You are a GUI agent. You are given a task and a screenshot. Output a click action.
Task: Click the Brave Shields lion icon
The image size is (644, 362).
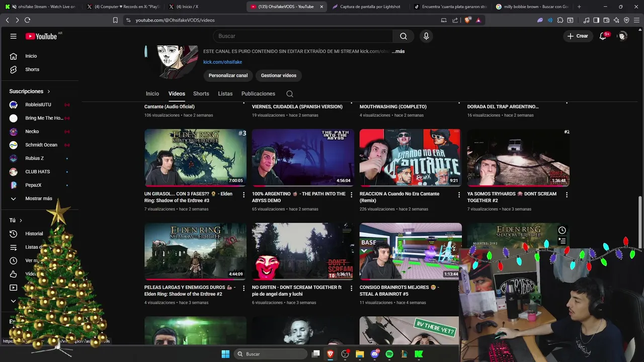(x=468, y=20)
